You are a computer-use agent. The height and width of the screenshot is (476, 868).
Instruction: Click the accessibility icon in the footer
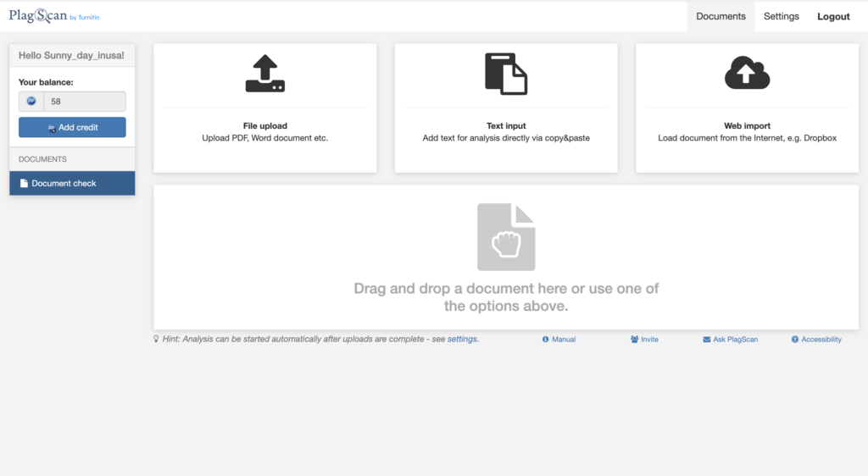tap(795, 340)
